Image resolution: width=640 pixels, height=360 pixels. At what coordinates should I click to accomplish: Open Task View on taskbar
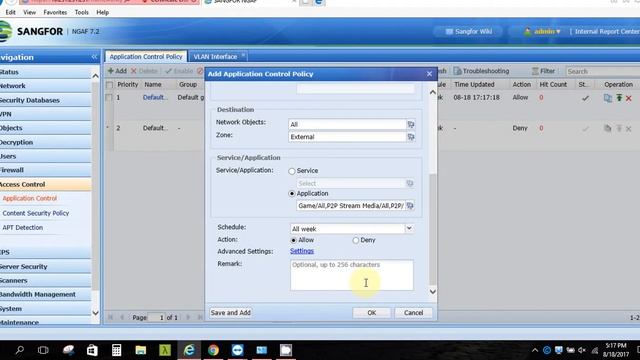[43, 350]
